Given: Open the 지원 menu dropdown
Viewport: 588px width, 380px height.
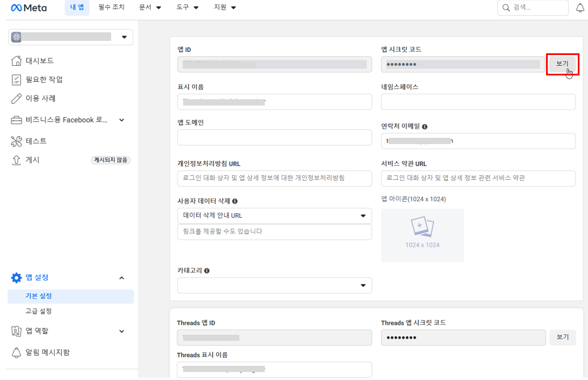Looking at the screenshot, I should (x=225, y=7).
